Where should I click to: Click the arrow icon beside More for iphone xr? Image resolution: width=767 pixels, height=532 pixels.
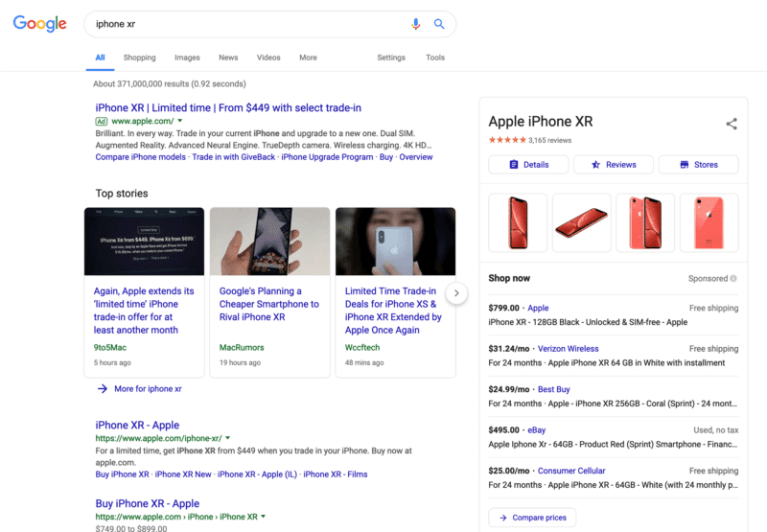point(103,389)
